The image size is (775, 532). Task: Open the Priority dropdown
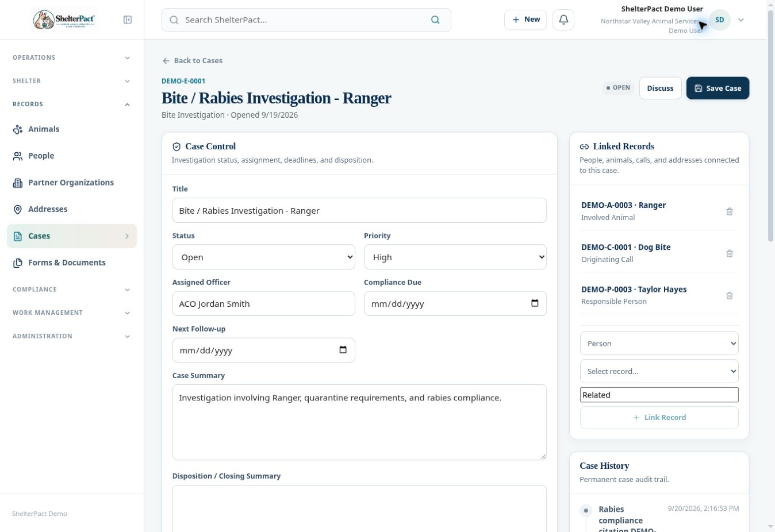(455, 257)
